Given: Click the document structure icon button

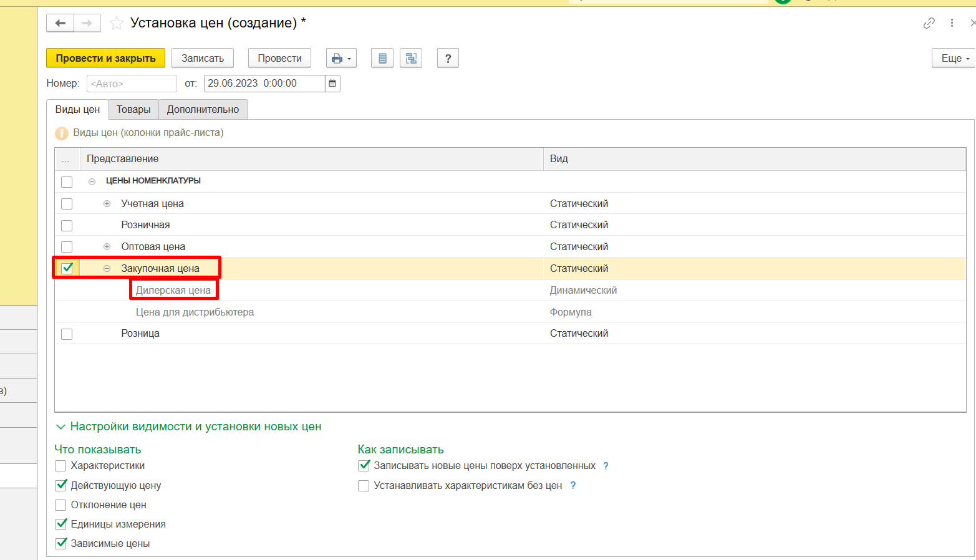Looking at the screenshot, I should tap(411, 58).
